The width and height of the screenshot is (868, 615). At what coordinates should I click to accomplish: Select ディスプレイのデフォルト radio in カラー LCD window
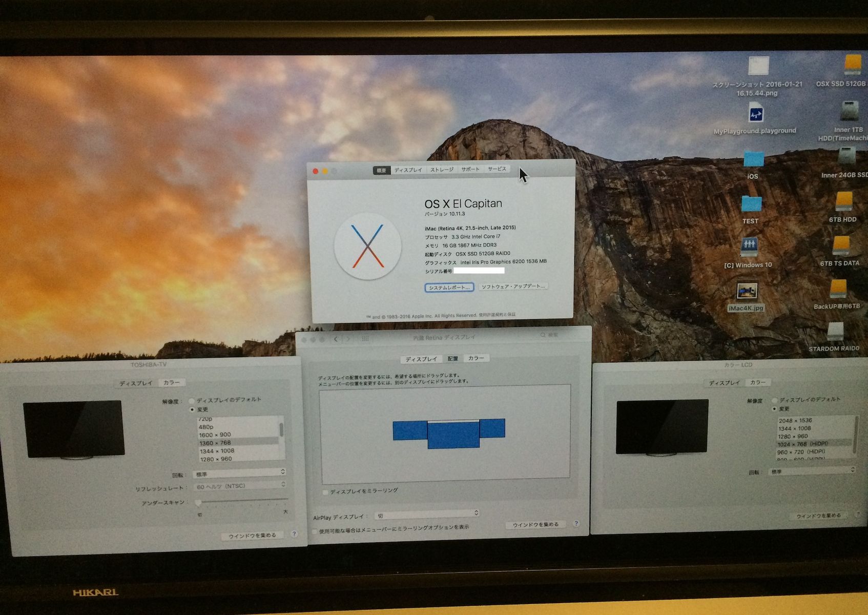click(775, 400)
